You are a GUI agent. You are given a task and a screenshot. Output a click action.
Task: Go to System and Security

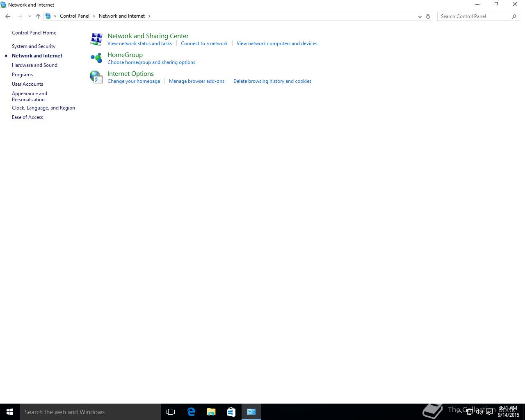[x=34, y=46]
